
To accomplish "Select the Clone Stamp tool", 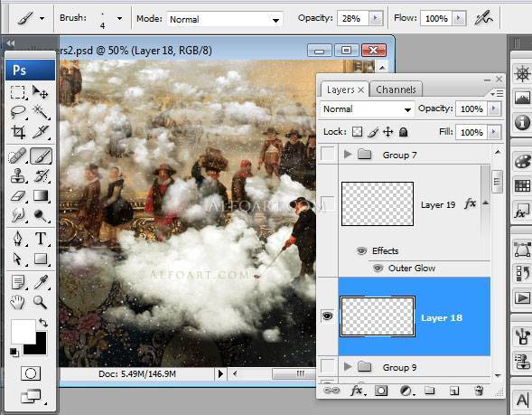I will point(17,176).
